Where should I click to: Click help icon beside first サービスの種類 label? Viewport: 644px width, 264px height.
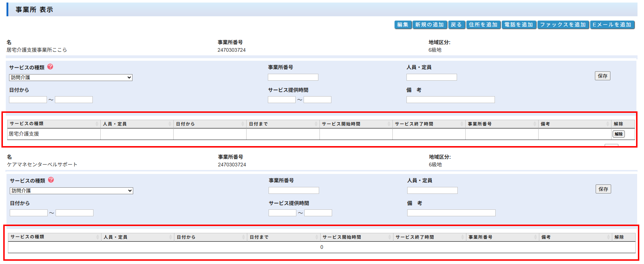click(x=50, y=67)
